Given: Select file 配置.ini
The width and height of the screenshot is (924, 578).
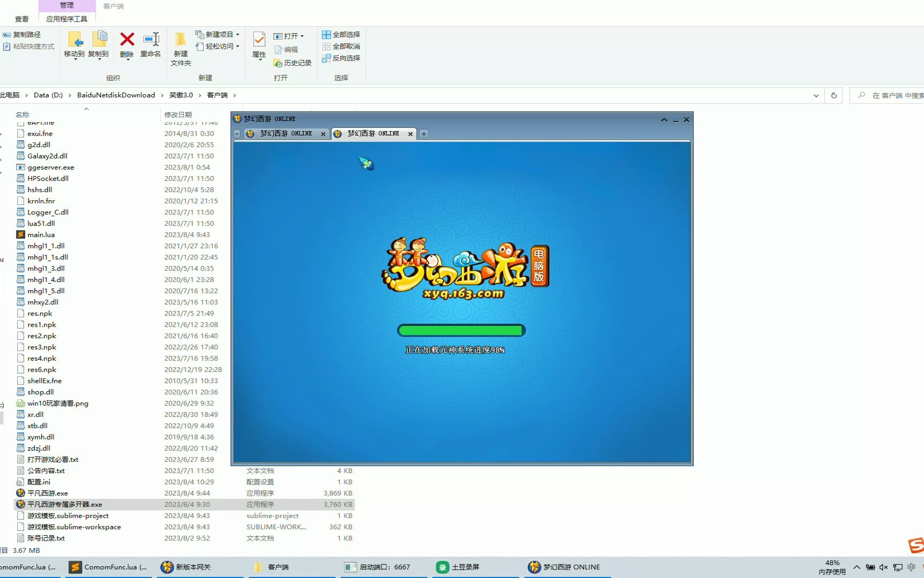Looking at the screenshot, I should tap(38, 482).
